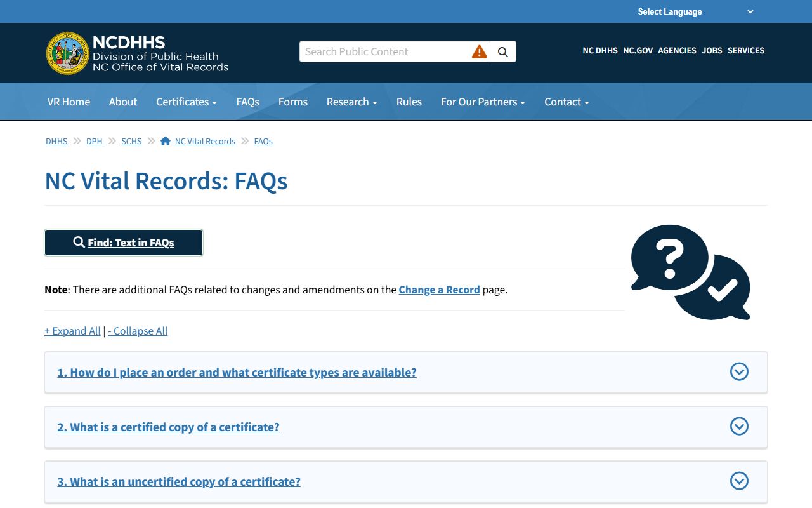Select FAQs in the navigation bar
812x508 pixels.
(x=247, y=102)
